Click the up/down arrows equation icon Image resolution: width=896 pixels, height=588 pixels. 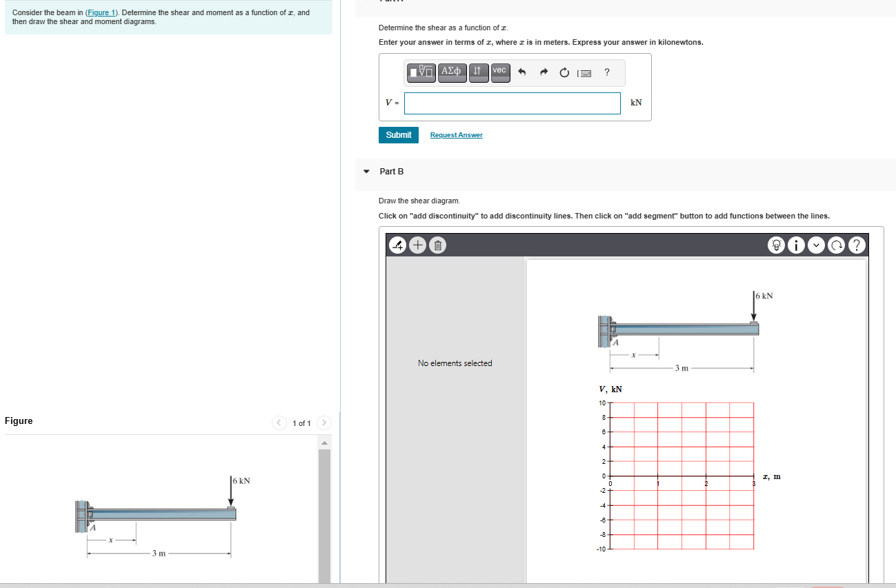point(478,72)
